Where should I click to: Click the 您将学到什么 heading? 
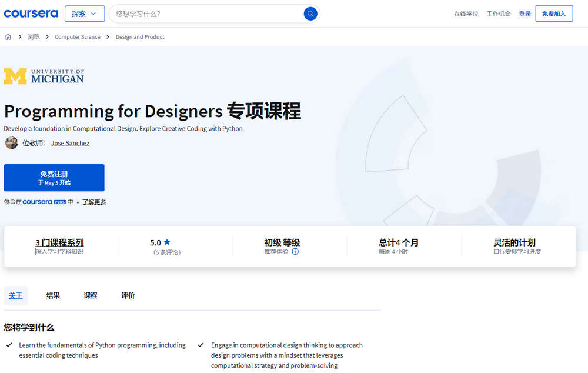(x=29, y=327)
